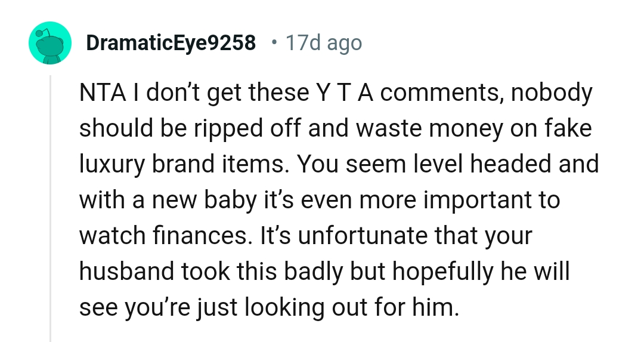Open the DramaticEye9258 username profile link

pyautogui.click(x=171, y=43)
